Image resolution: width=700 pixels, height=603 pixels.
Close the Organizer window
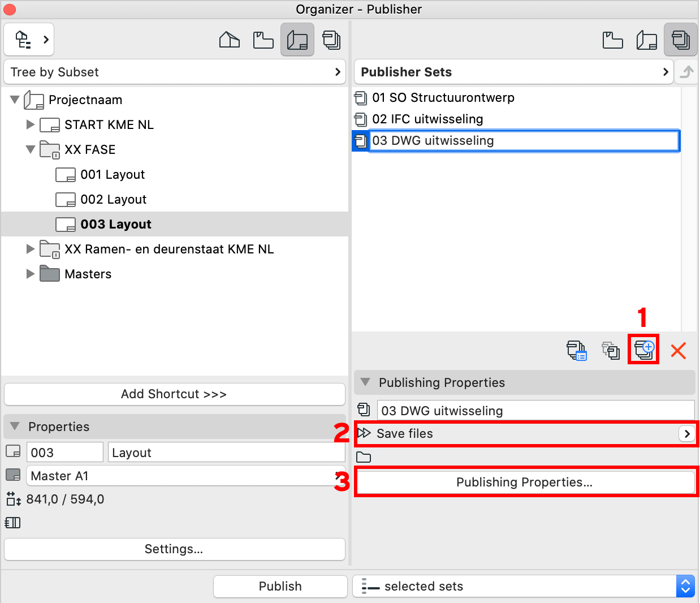click(10, 10)
